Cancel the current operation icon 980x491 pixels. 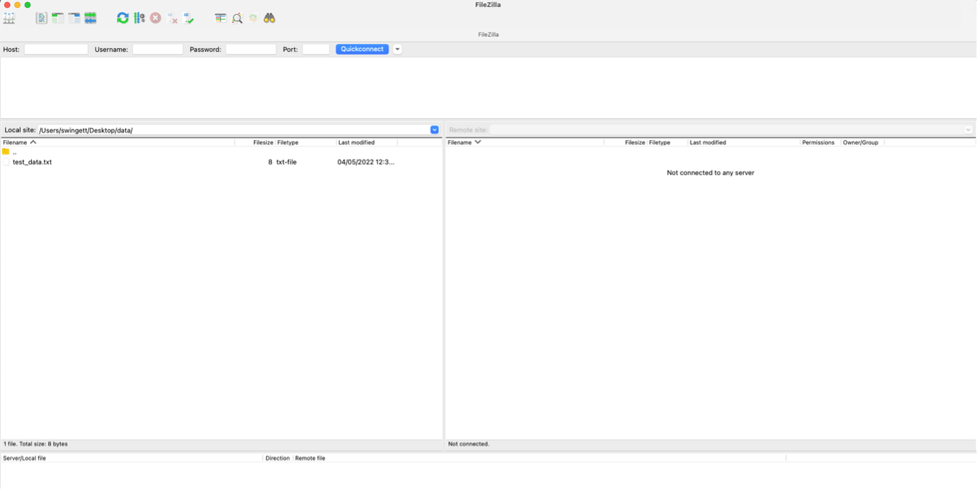point(156,18)
